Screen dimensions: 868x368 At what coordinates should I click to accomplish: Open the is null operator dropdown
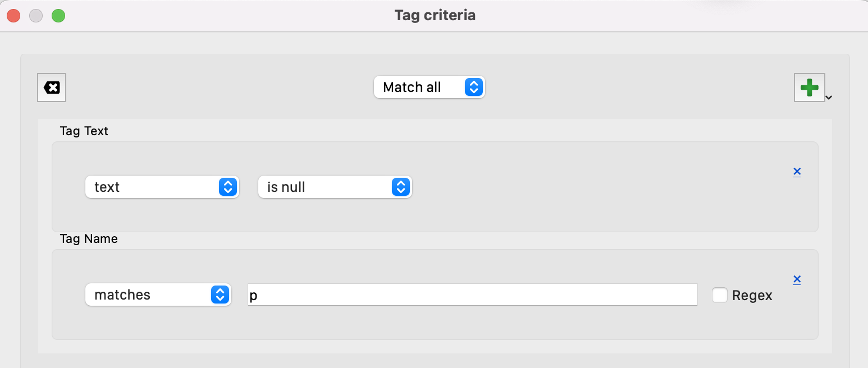click(335, 187)
